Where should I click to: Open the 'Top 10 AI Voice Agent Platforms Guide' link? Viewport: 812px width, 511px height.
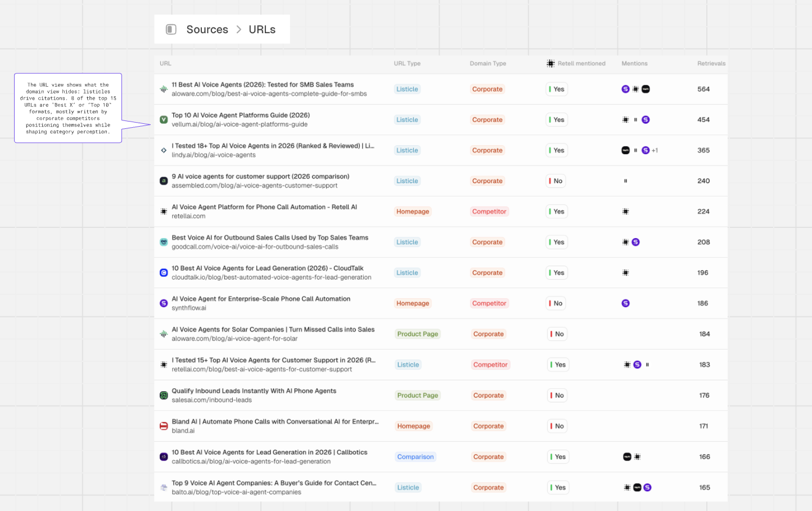[x=241, y=115]
